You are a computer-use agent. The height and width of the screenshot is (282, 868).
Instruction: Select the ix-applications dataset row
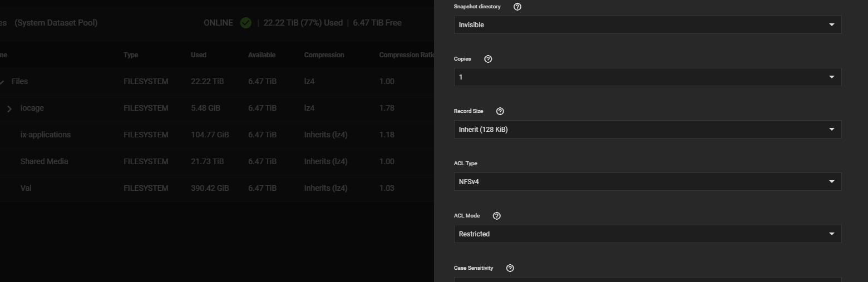217,135
